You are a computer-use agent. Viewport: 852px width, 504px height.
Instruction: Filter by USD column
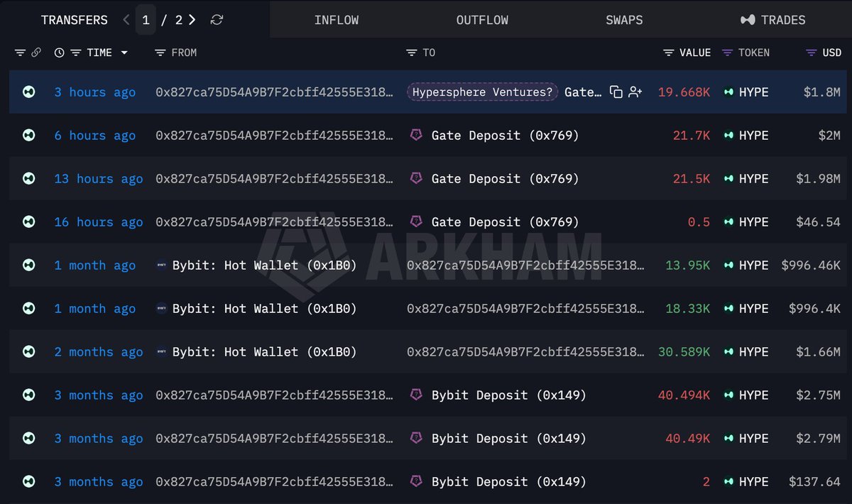coord(812,53)
